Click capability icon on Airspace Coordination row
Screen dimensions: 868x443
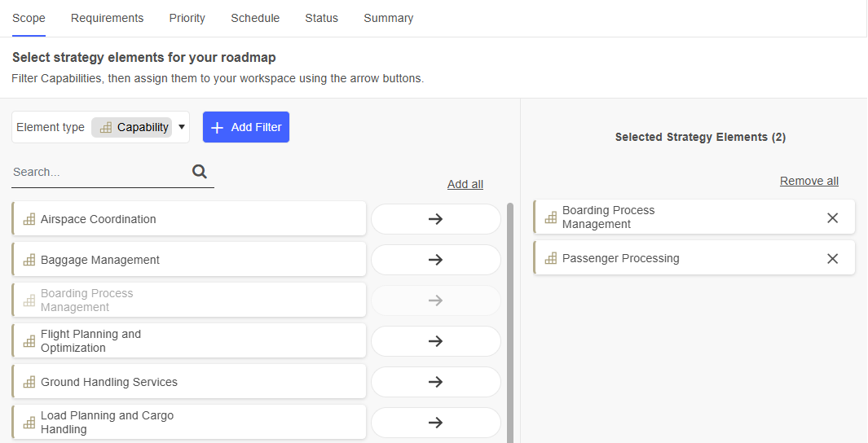tap(29, 219)
